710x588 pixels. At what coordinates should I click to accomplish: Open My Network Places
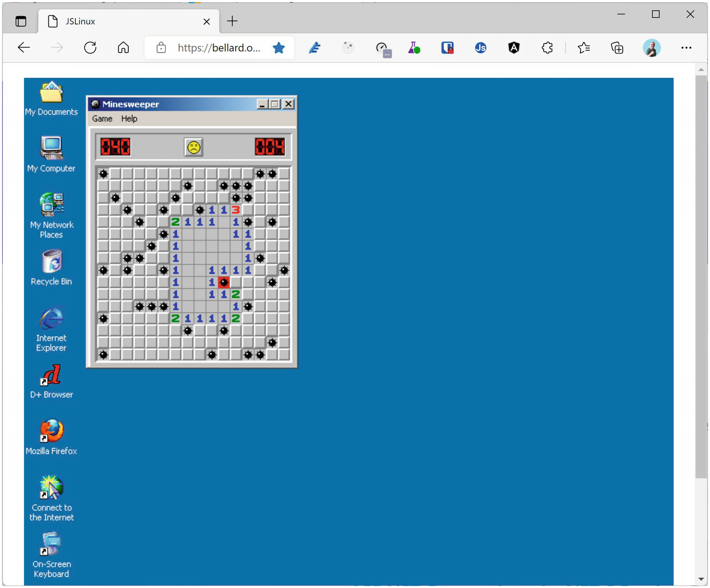(x=51, y=204)
